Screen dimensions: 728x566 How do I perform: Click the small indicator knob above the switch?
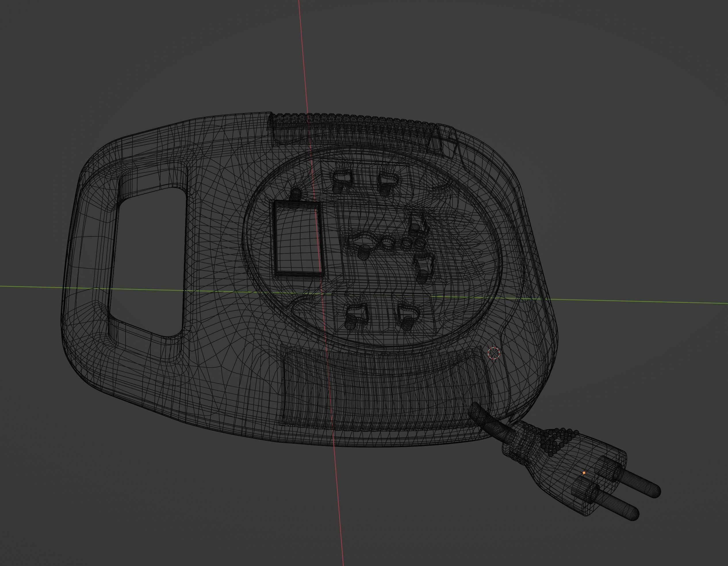tap(296, 194)
